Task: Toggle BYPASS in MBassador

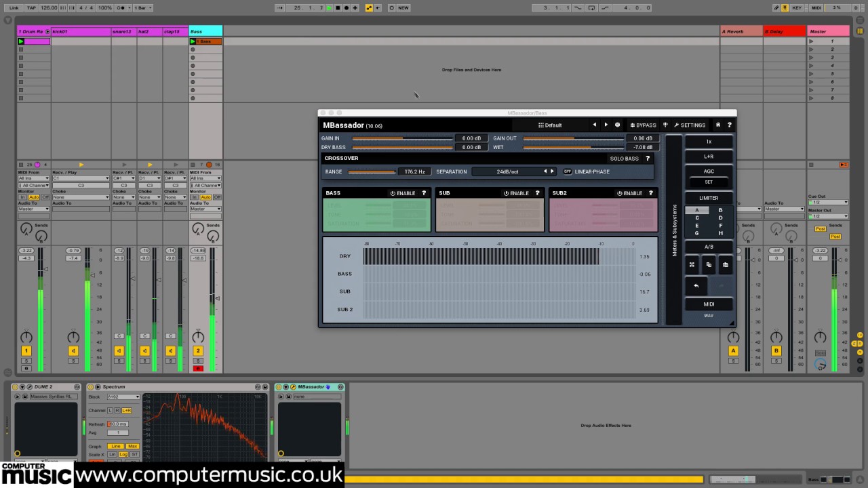Action: coord(643,125)
